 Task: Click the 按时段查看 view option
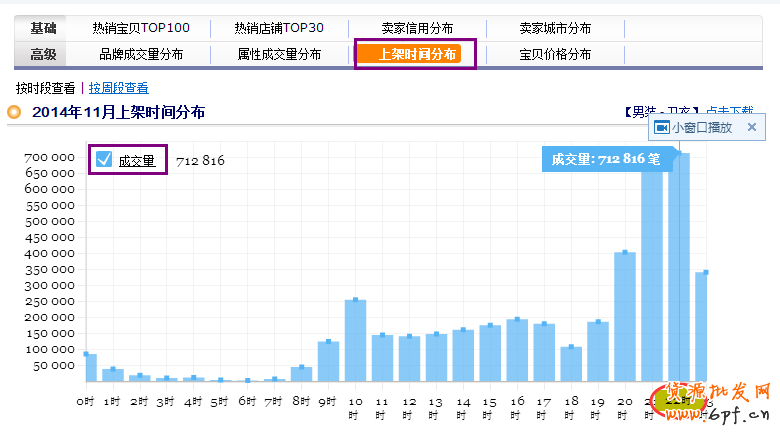click(45, 88)
